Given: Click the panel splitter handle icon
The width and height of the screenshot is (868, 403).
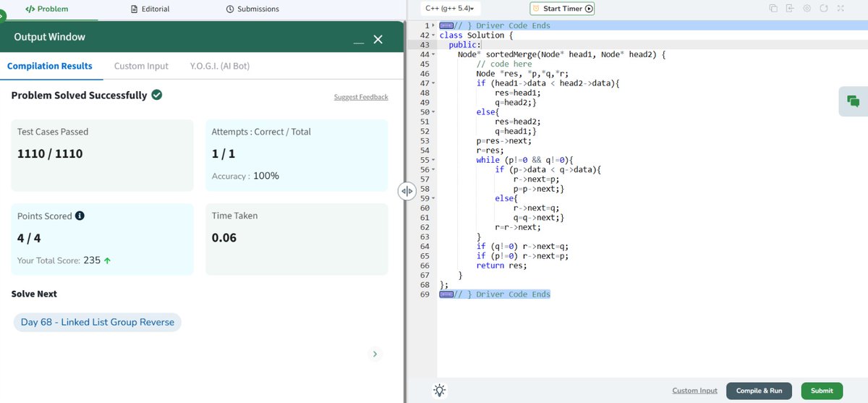Looking at the screenshot, I should (x=407, y=191).
